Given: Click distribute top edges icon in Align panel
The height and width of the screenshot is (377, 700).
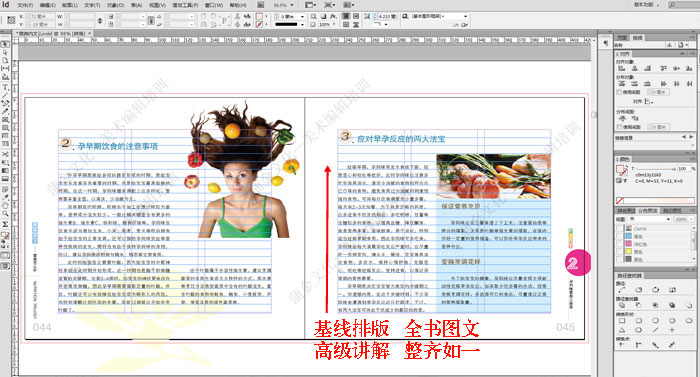Looking at the screenshot, I should tap(621, 84).
